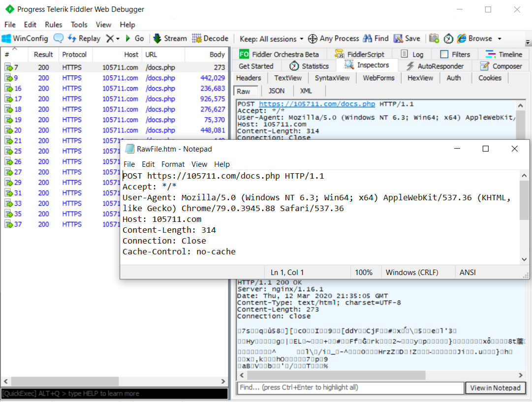Open the Remove X dropdown arrow
The height and width of the screenshot is (402, 532).
tap(118, 39)
